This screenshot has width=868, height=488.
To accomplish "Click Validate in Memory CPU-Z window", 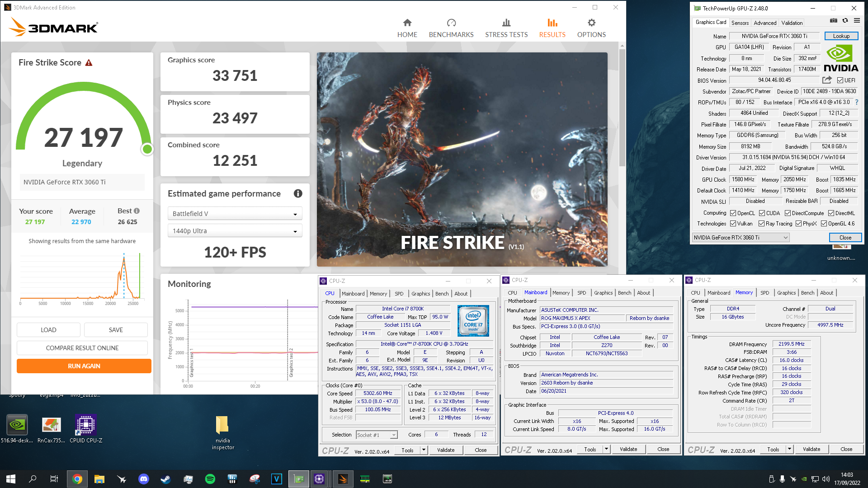I will pos(811,449).
